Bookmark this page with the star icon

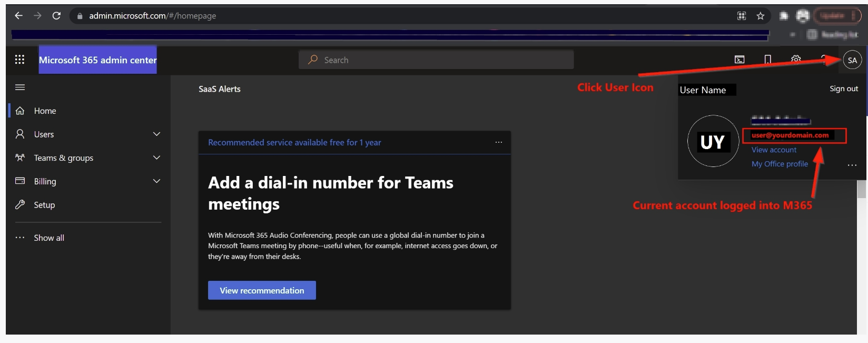click(760, 16)
